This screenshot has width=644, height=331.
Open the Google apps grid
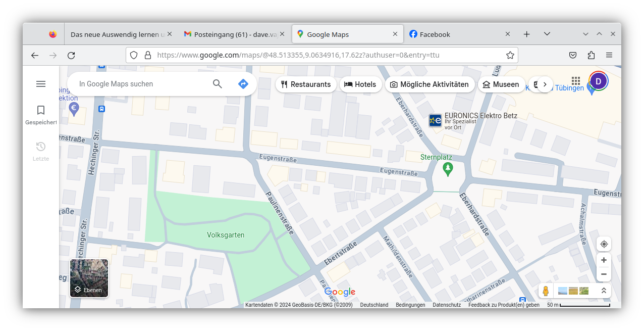point(576,81)
